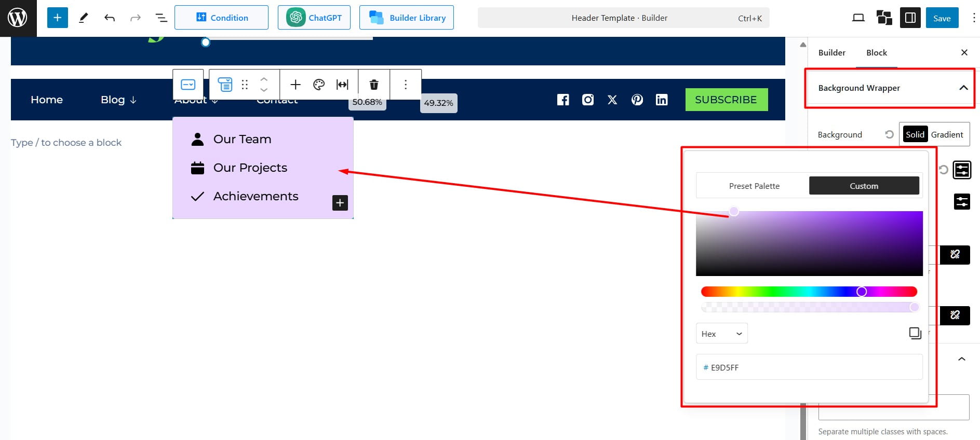Open block options three-dot menu

pyautogui.click(x=406, y=85)
